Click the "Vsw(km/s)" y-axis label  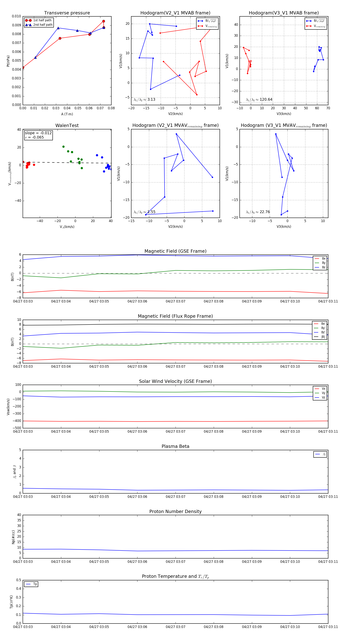[x=8, y=407]
